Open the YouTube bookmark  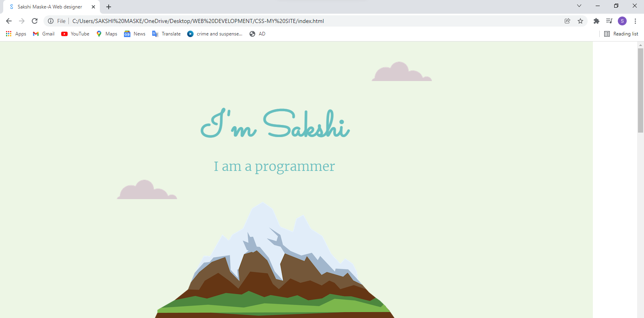click(x=75, y=34)
